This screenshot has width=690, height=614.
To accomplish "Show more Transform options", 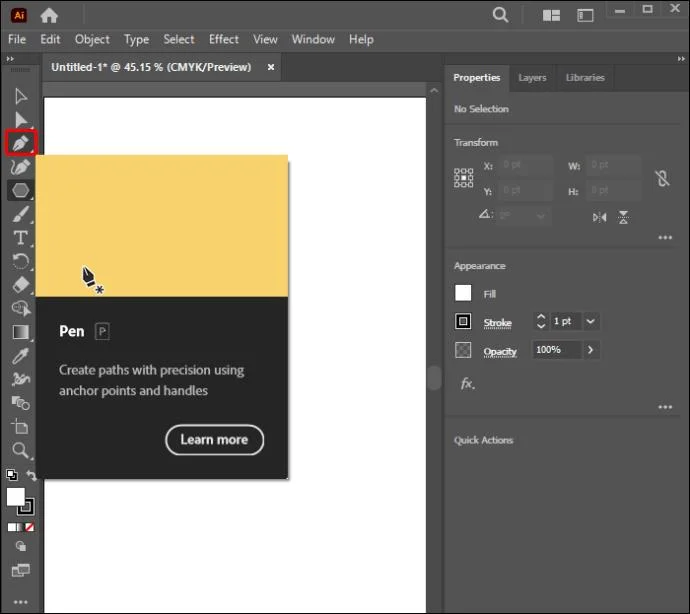I will (665, 238).
